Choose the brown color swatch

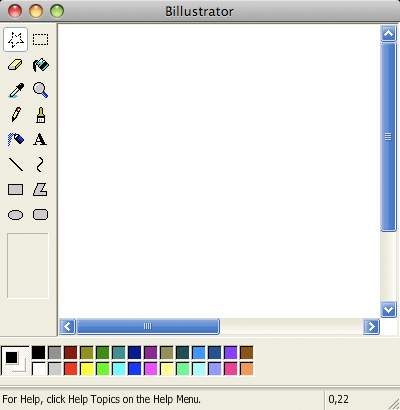coord(246,353)
